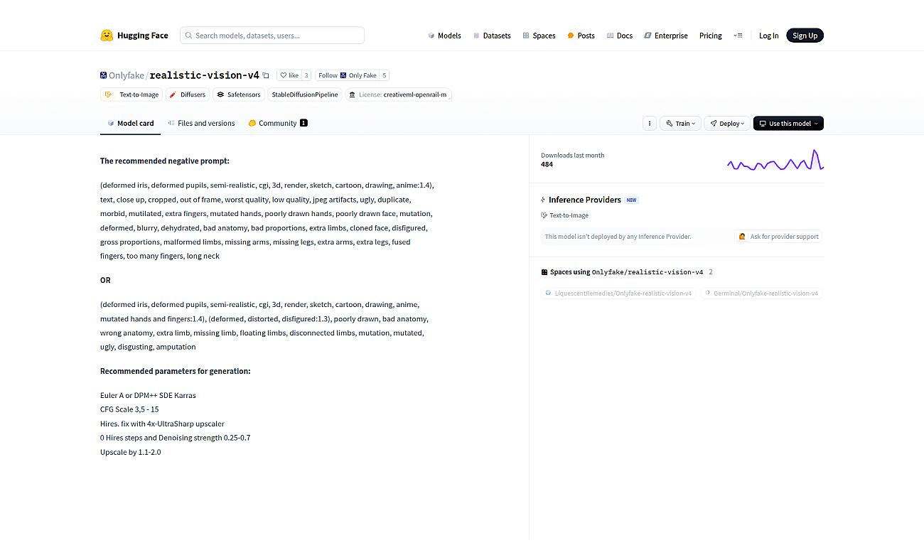924x560 pixels.
Task: Like the model with heart button
Action: pos(289,75)
